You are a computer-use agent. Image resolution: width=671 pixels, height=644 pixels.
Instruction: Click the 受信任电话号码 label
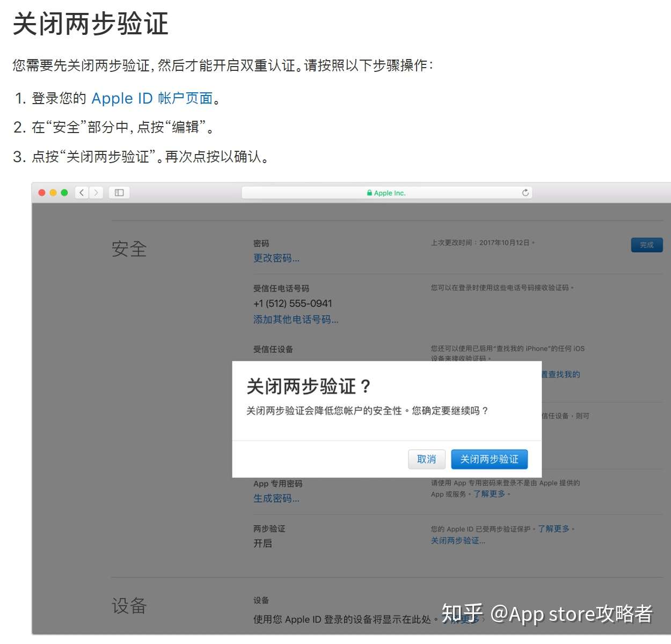[281, 288]
